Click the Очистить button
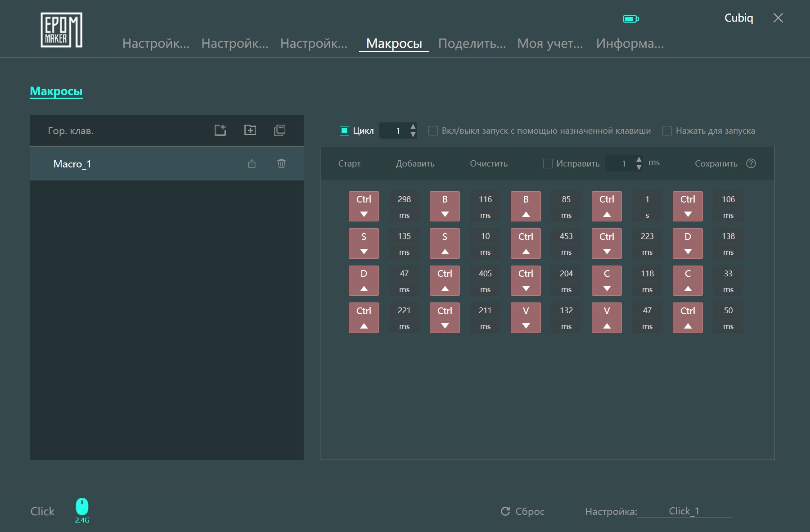The width and height of the screenshot is (810, 532). click(489, 163)
